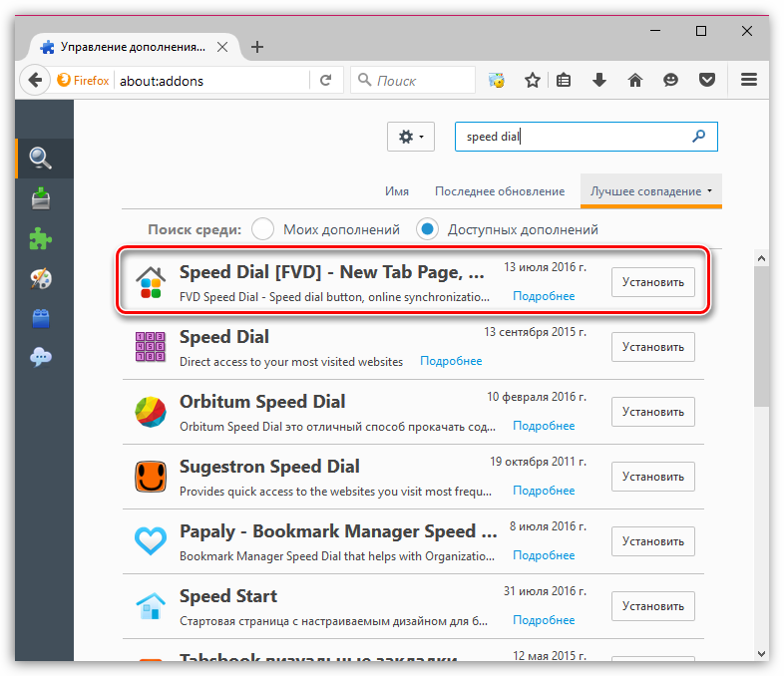Install Sugestron Speed Dial
This screenshot has height=676, width=784.
(653, 477)
